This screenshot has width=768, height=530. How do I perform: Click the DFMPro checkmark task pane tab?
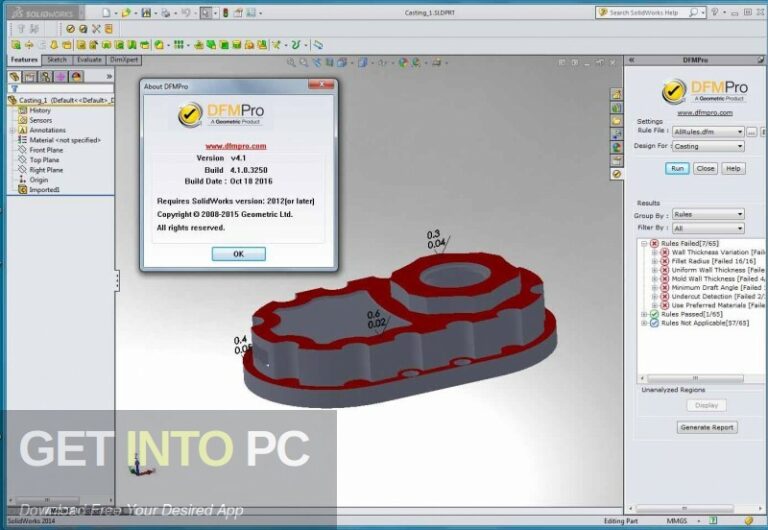click(617, 173)
